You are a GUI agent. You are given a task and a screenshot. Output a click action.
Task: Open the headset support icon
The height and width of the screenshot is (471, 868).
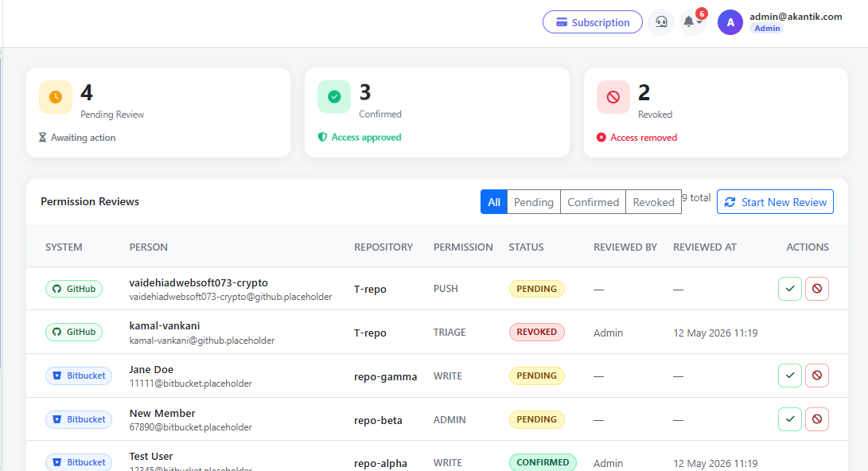[x=661, y=22]
